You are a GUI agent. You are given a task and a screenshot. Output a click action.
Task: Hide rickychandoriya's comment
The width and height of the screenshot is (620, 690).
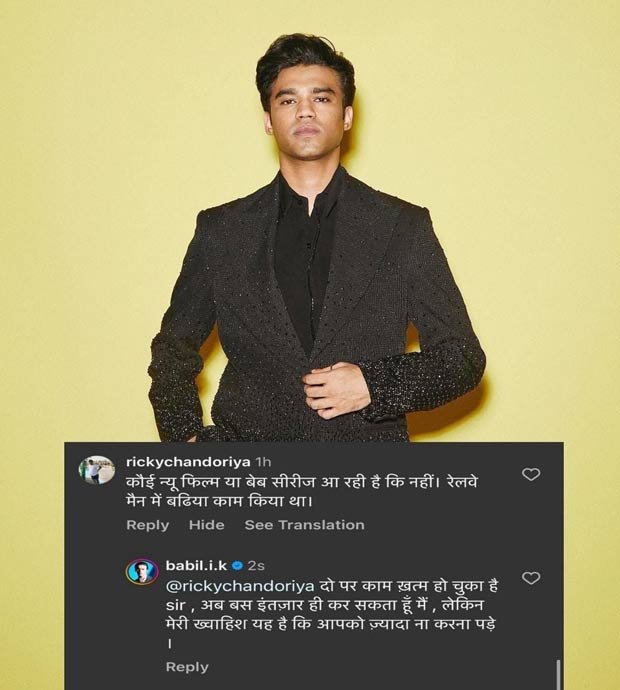[206, 525]
